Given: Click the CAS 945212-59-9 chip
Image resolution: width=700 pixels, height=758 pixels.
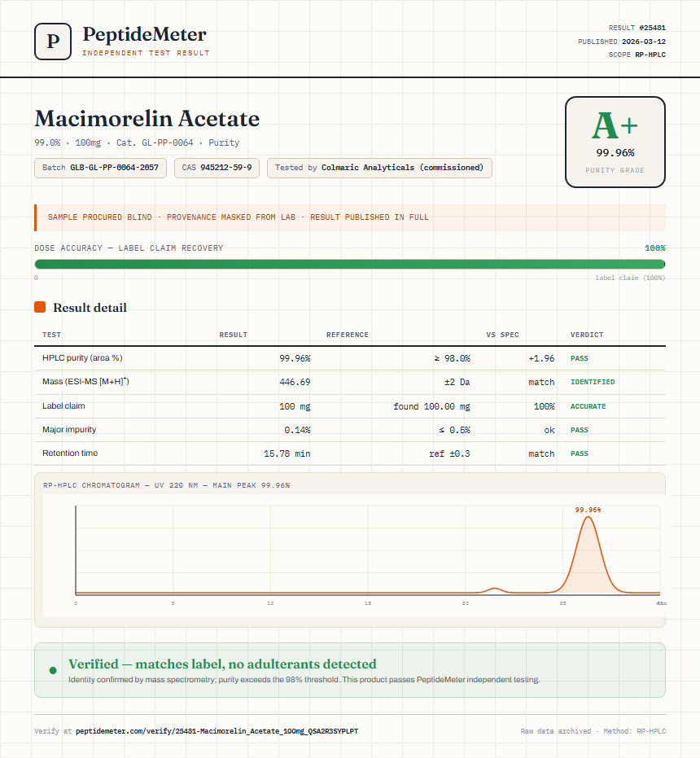Looking at the screenshot, I should 217,168.
